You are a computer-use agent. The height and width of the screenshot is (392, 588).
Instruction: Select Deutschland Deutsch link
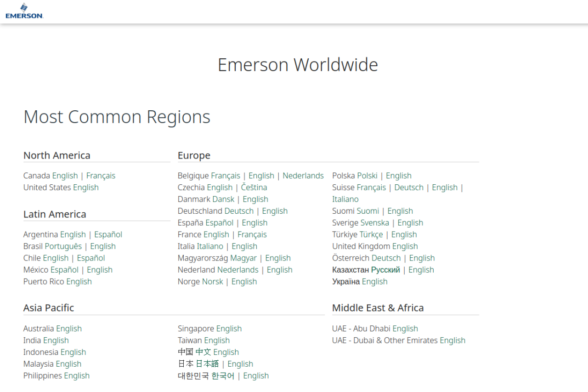239,211
